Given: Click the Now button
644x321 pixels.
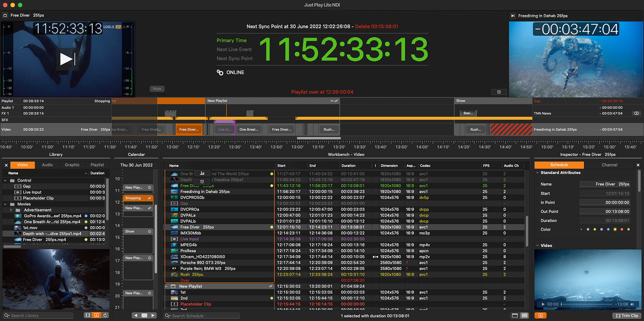Looking at the screenshot, I should 157,89.
